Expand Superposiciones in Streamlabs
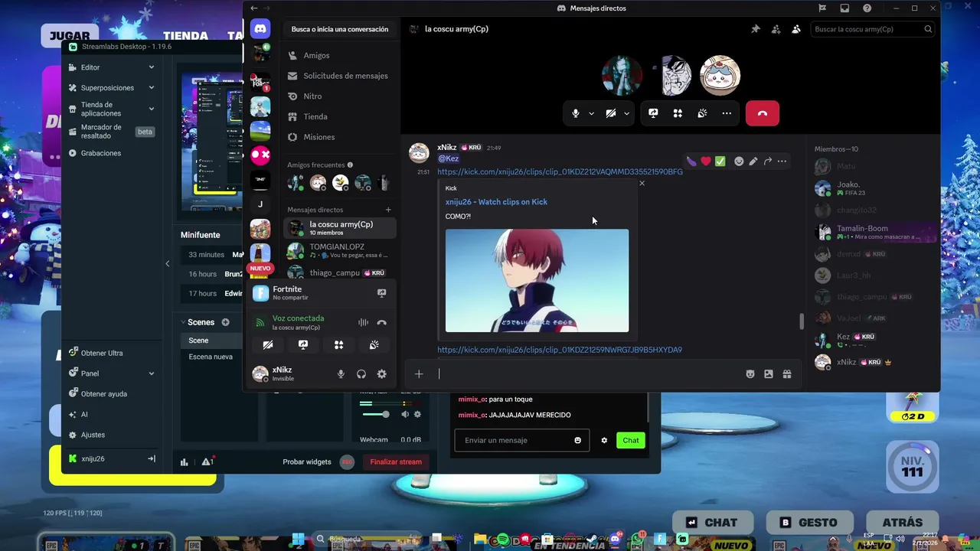The image size is (980, 551). pos(112,88)
